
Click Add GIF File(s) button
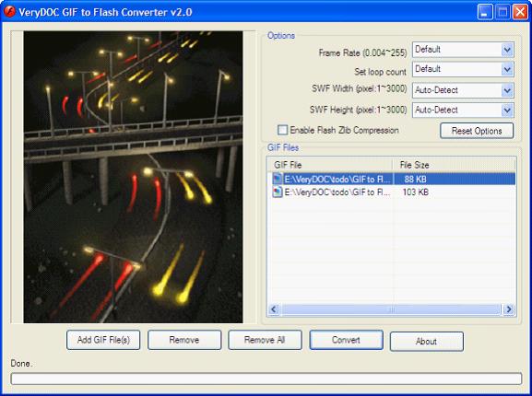click(x=103, y=340)
